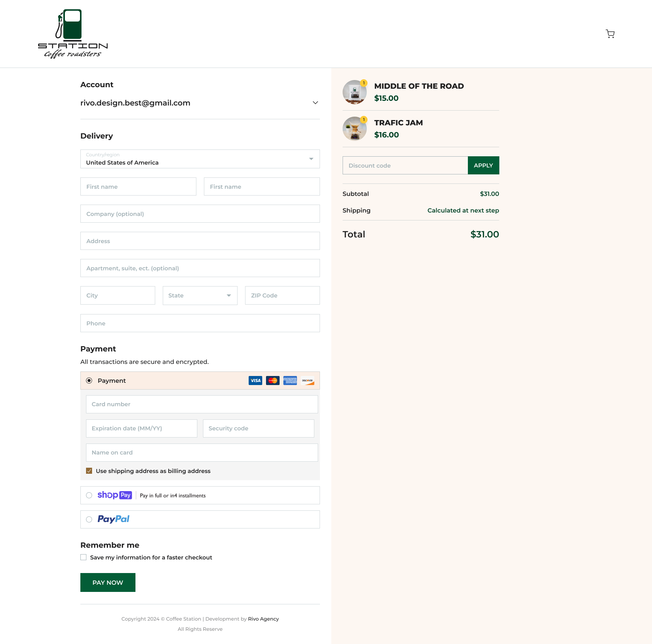The image size is (652, 644).
Task: Click the Discover card icon
Action: tap(308, 381)
